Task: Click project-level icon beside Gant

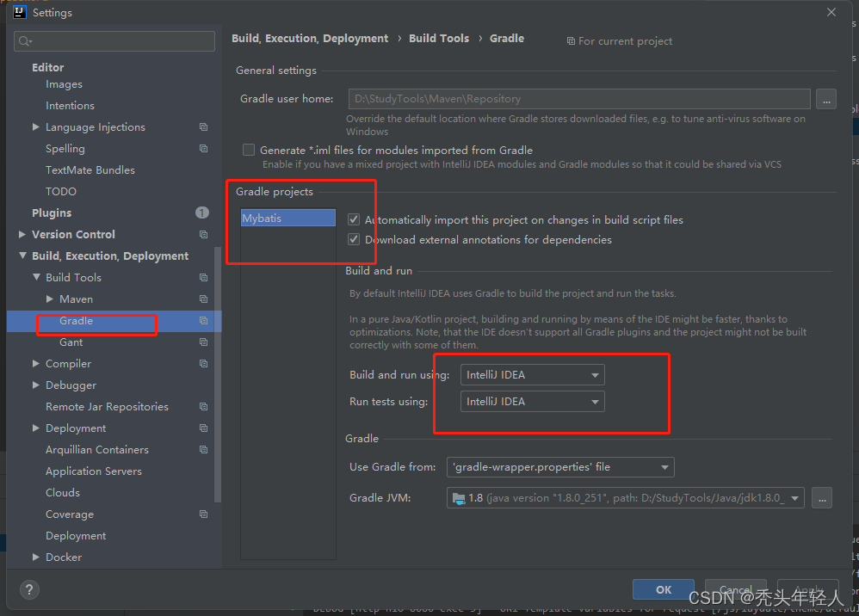Action: 203,342
